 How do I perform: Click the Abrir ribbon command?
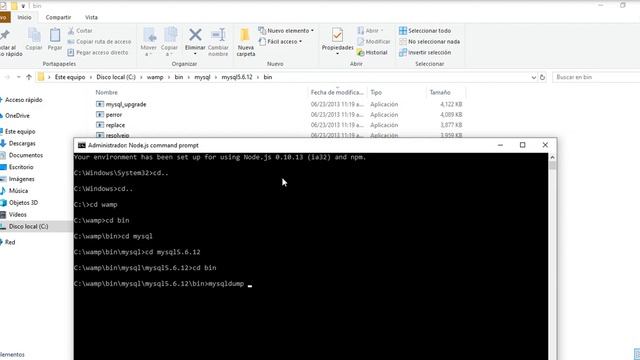[370, 31]
